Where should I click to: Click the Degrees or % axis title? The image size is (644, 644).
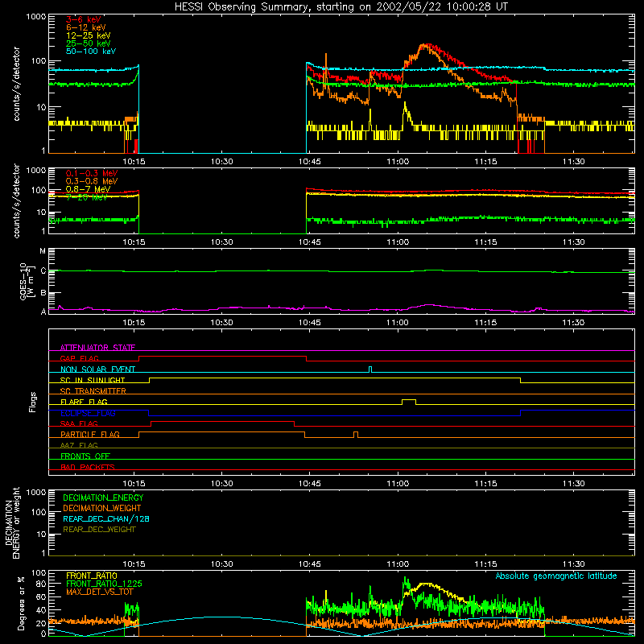pyautogui.click(x=21, y=603)
